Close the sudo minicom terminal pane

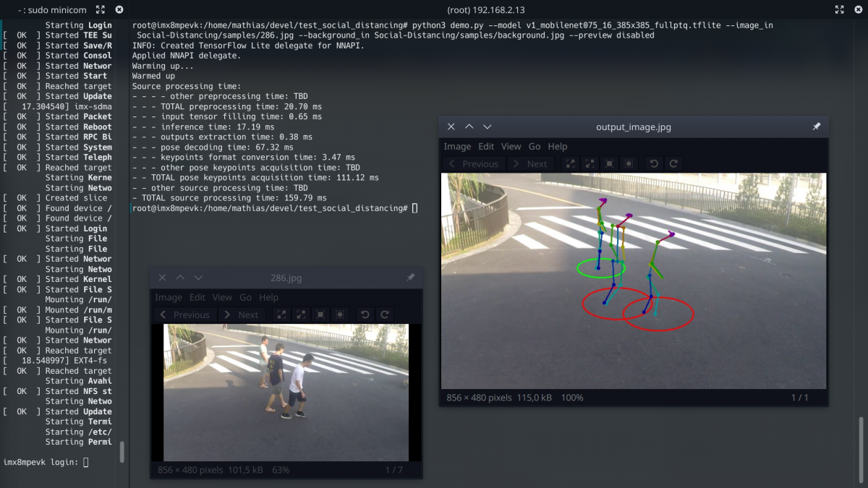119,9
